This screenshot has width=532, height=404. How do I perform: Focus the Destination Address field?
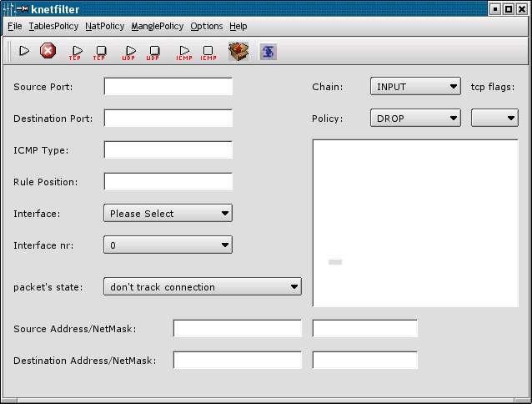pos(237,360)
